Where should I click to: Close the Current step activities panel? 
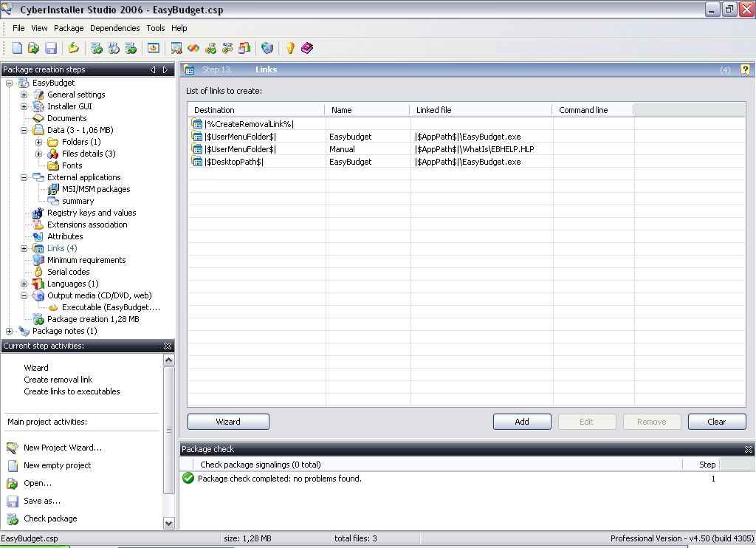coord(168,346)
